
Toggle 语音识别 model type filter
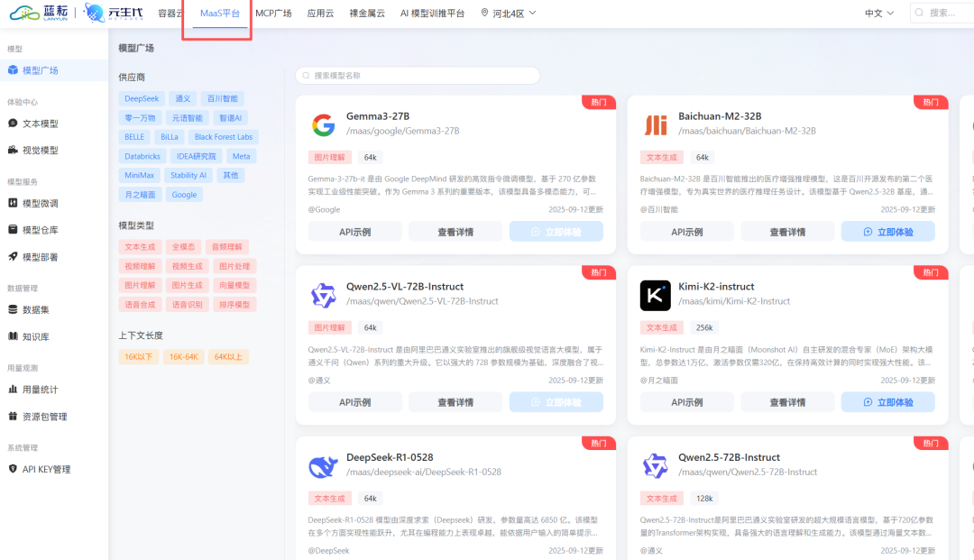coord(187,305)
